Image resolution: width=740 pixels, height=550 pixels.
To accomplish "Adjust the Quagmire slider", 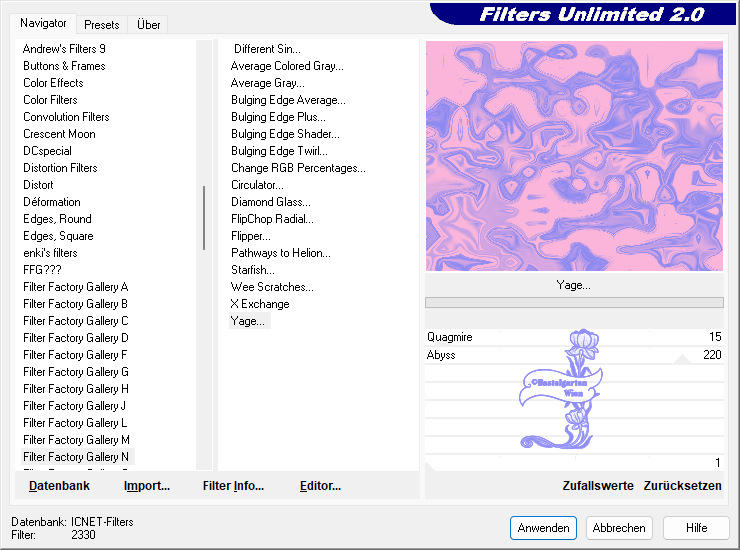I will pyautogui.click(x=573, y=337).
